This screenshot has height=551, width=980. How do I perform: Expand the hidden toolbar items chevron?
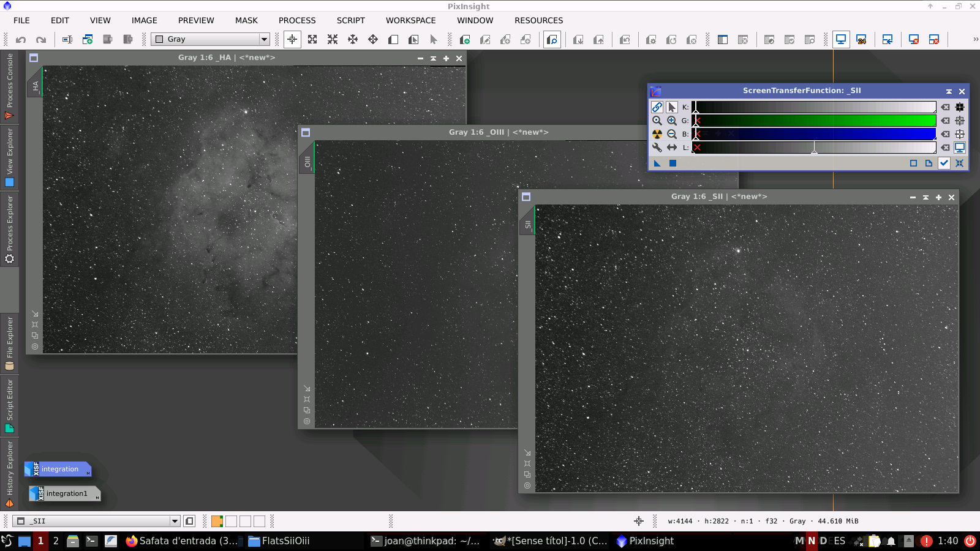(x=975, y=39)
